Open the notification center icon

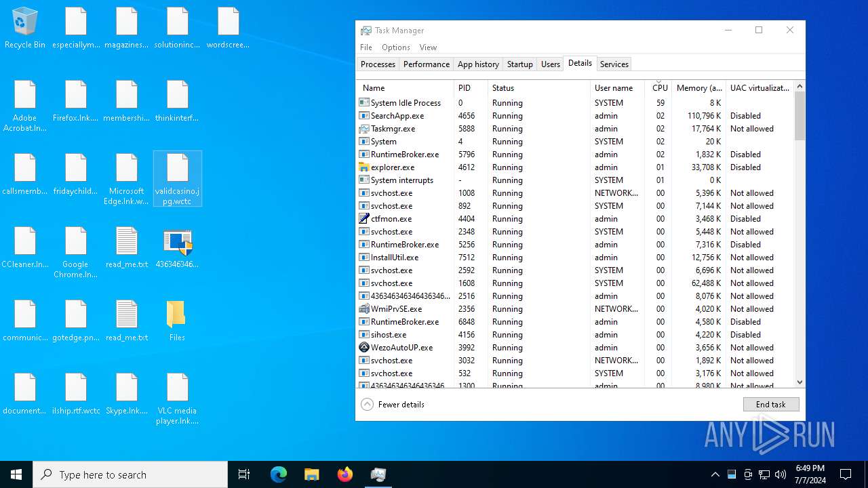pyautogui.click(x=846, y=474)
